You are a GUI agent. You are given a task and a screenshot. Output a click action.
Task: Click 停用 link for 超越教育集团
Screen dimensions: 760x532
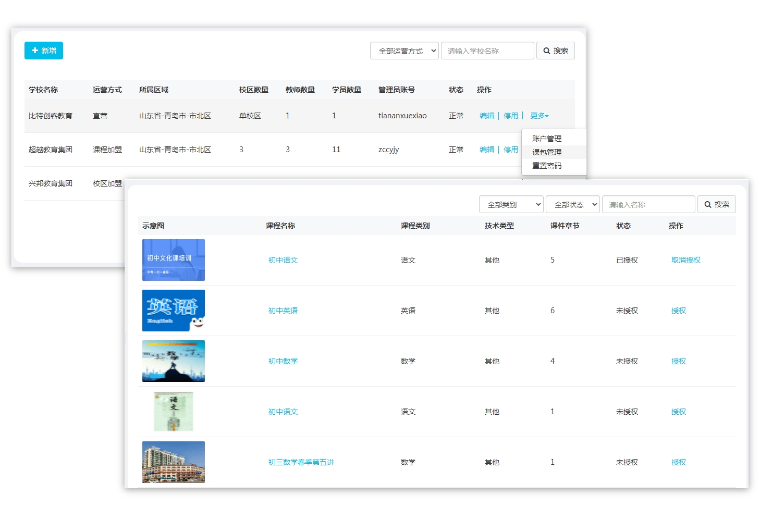510,150
